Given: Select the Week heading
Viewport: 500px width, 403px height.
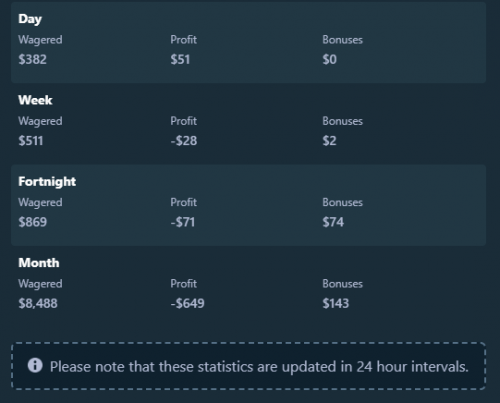Looking at the screenshot, I should click(x=35, y=100).
